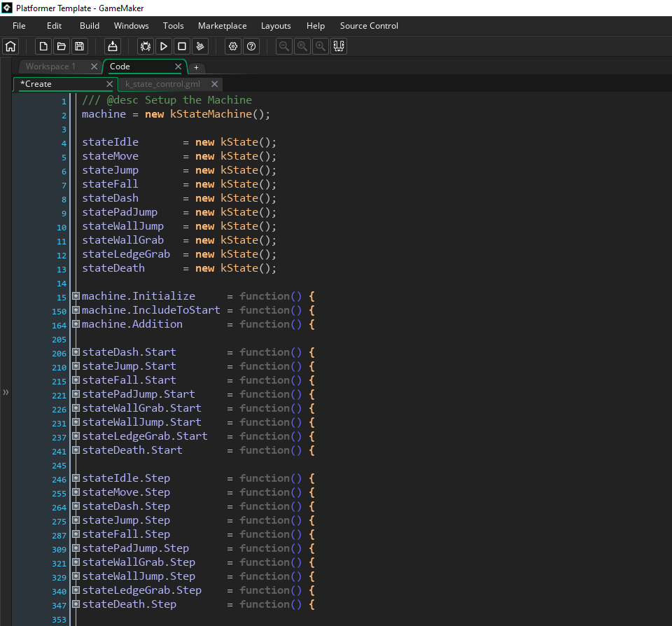Close the k_state_control.gml tab
The image size is (672, 626).
(215, 84)
